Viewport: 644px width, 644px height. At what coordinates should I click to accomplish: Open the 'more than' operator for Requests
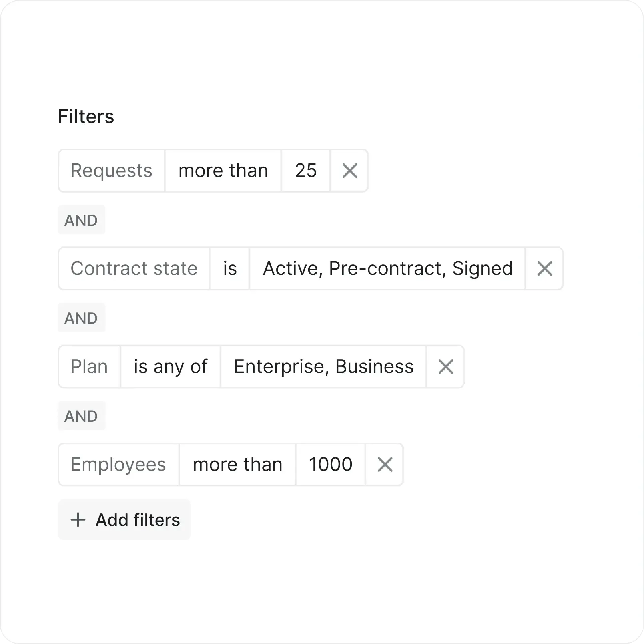223,171
